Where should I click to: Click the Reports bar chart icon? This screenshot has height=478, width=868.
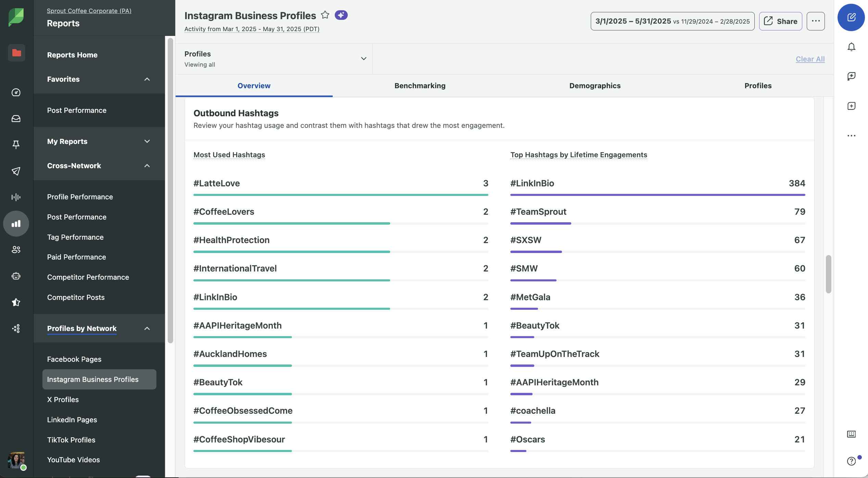pos(16,224)
